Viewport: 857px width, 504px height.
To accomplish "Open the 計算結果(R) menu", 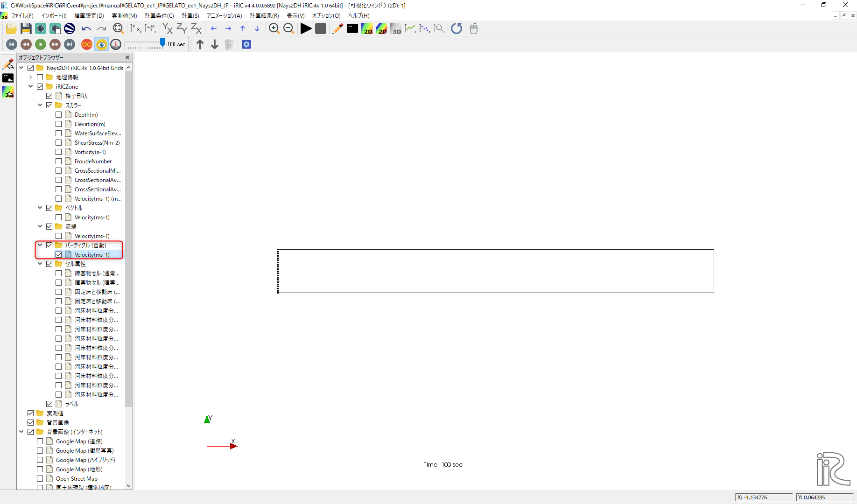I will [264, 15].
